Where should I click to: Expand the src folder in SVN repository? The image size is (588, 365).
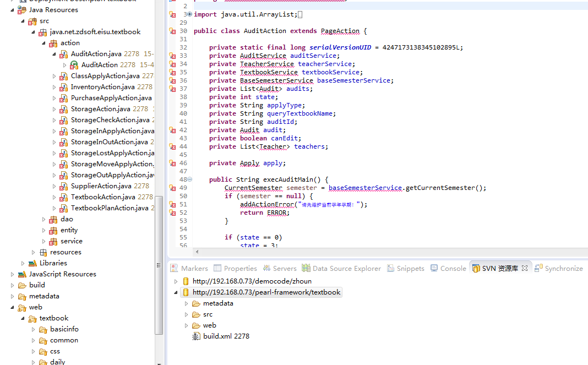(x=186, y=314)
